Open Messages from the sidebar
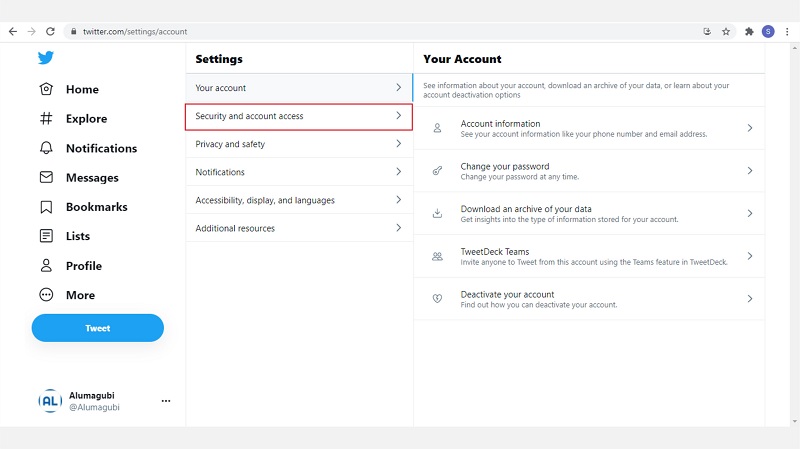The height and width of the screenshot is (449, 800). pos(92,178)
